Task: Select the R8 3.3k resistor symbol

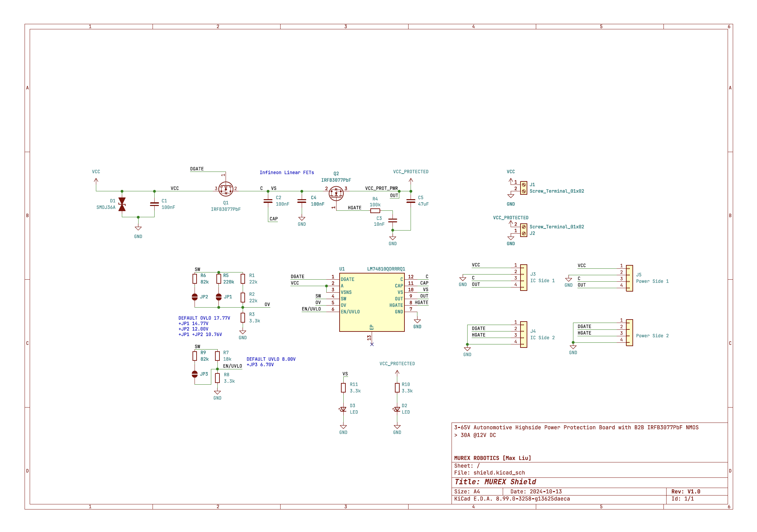Action: coord(217,378)
